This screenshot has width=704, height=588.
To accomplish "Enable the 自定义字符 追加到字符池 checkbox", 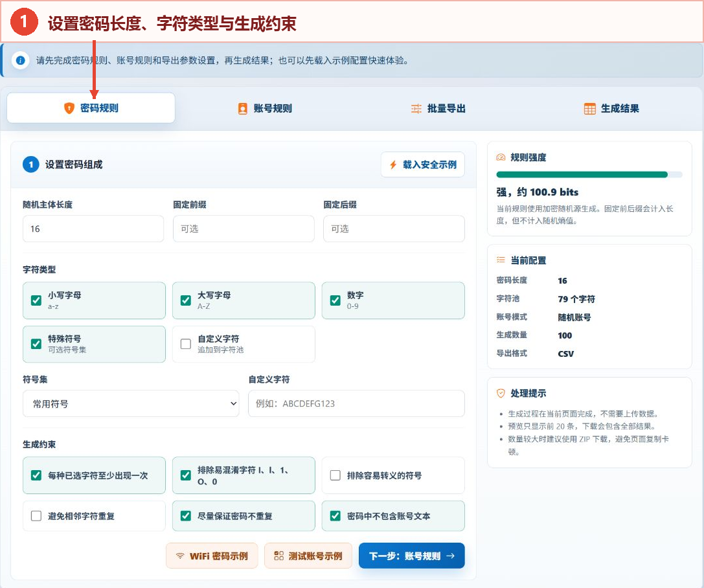I will tap(185, 344).
